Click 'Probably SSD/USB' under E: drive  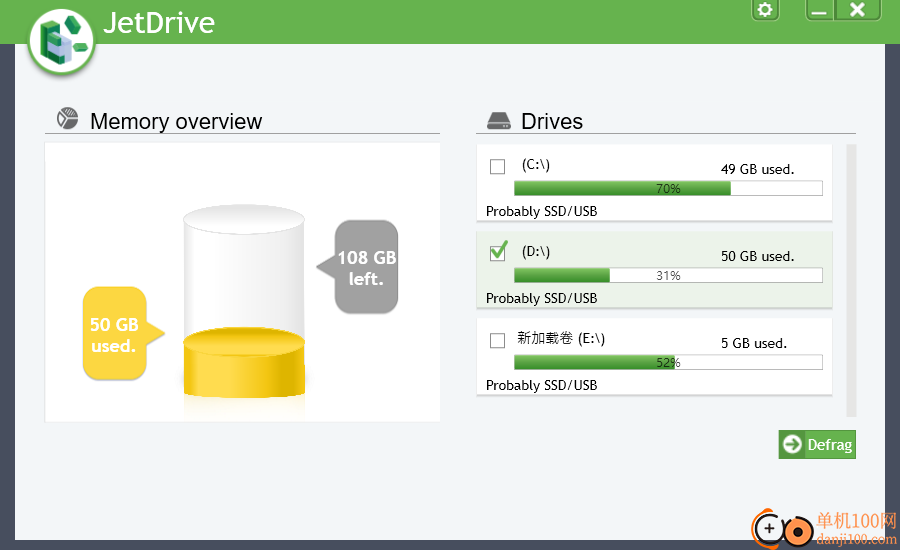pos(541,385)
